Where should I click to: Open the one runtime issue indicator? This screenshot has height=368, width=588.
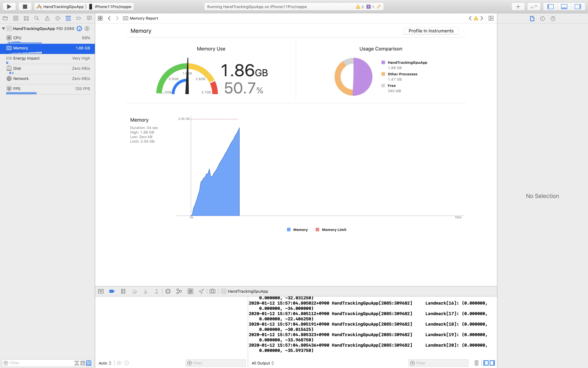pos(370,7)
